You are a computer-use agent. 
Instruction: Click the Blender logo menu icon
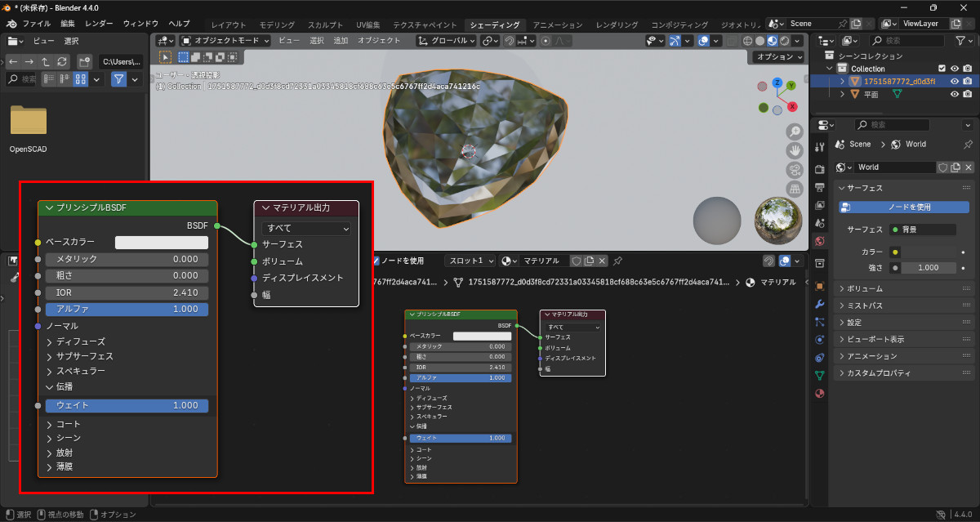point(10,24)
